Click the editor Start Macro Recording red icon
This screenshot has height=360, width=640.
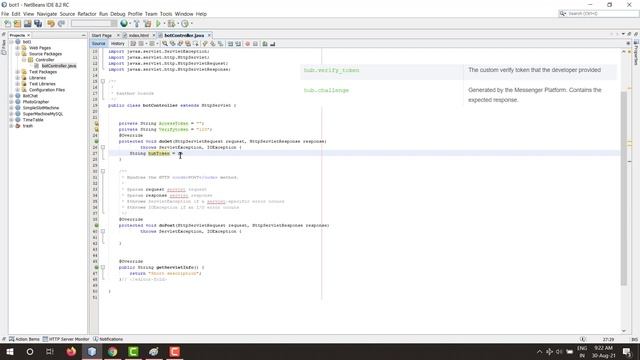click(x=247, y=44)
